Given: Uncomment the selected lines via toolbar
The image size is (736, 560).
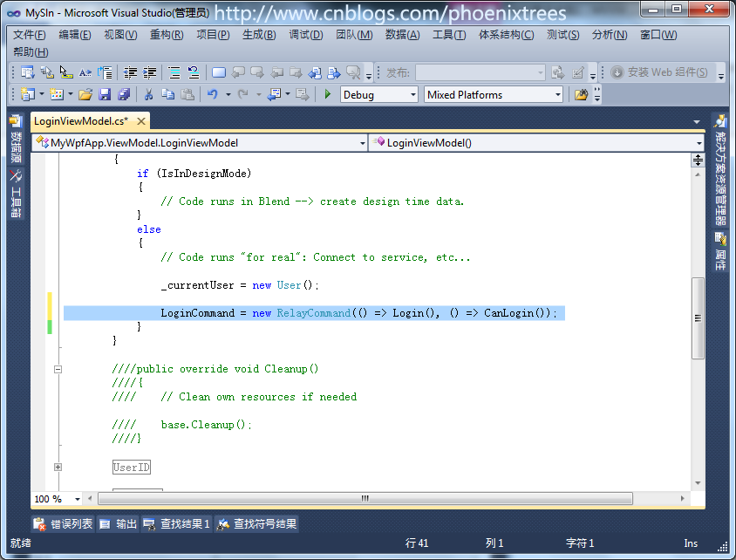Looking at the screenshot, I should pos(194,72).
